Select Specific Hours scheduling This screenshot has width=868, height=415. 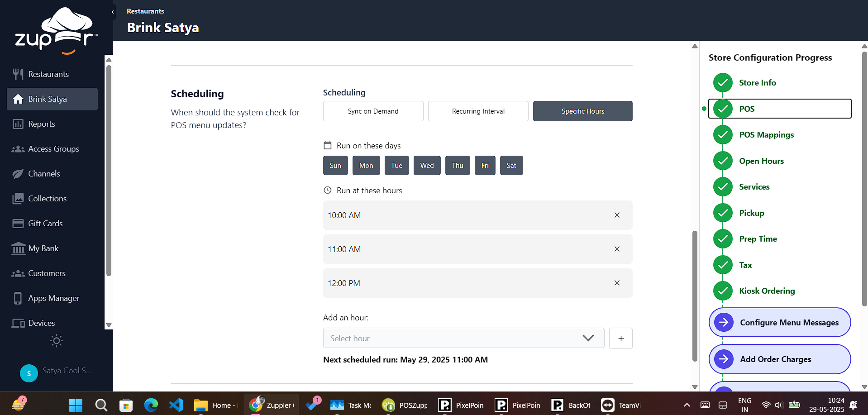[x=583, y=111]
